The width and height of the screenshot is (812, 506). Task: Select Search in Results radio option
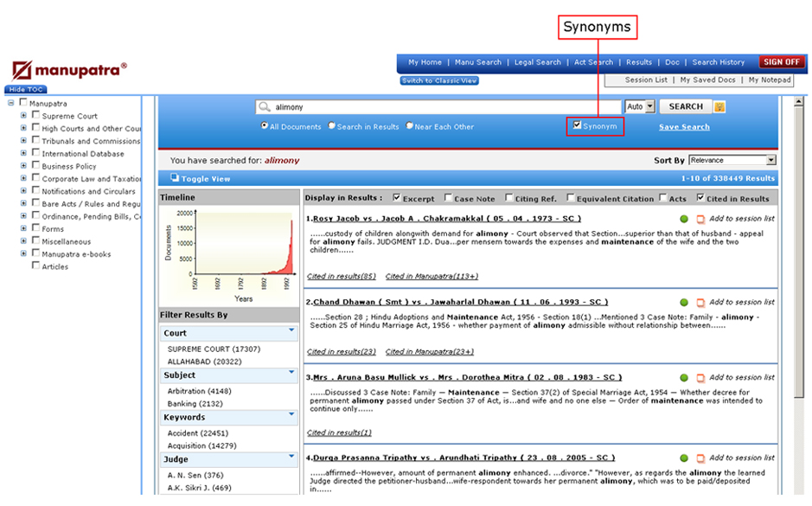coord(332,125)
